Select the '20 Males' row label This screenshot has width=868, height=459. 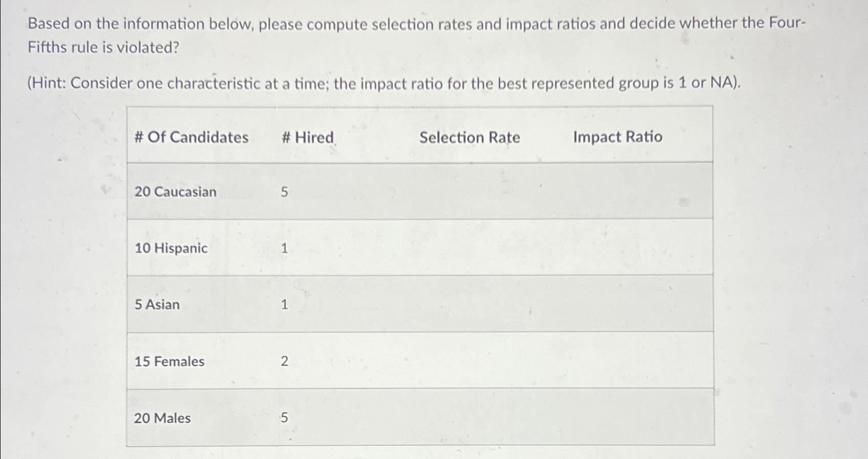click(x=162, y=418)
